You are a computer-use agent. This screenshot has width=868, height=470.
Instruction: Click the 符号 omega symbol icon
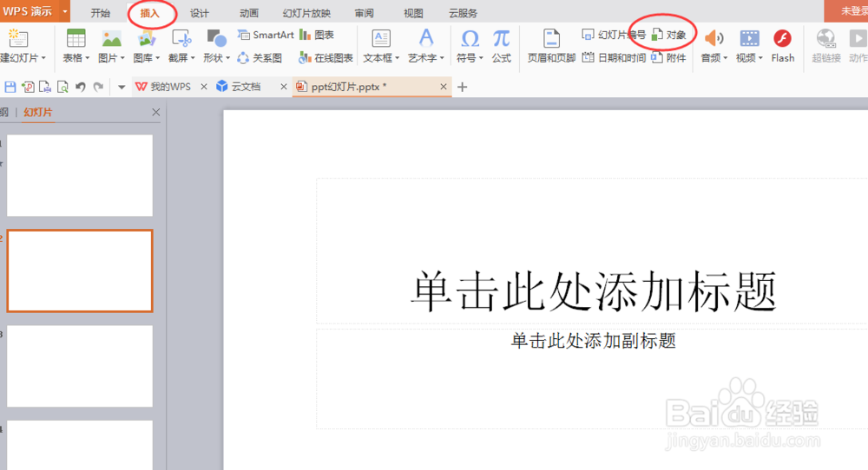[x=470, y=38]
